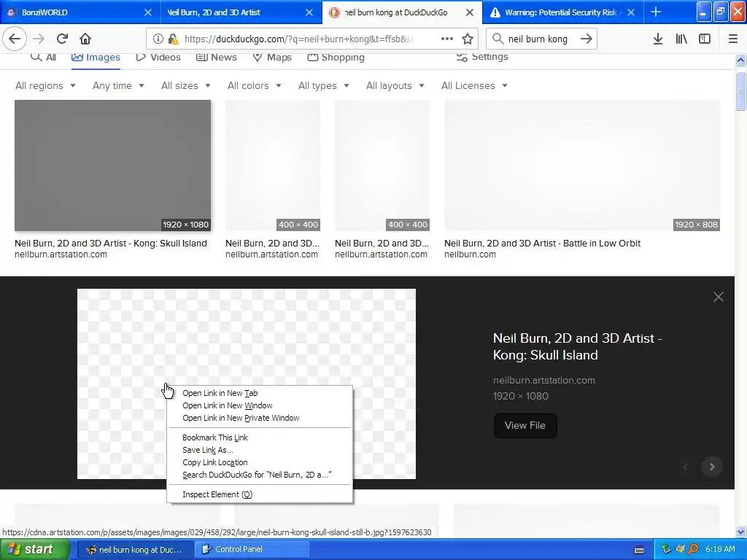Open Battle in Low Orbit result title

click(x=542, y=244)
